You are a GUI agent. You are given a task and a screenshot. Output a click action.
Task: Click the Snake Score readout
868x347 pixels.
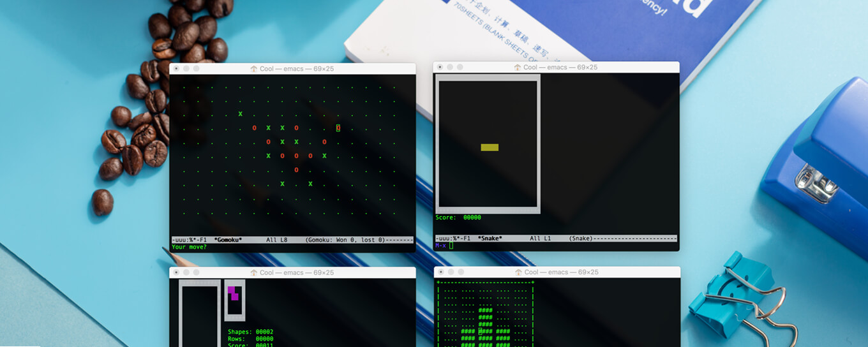click(458, 218)
